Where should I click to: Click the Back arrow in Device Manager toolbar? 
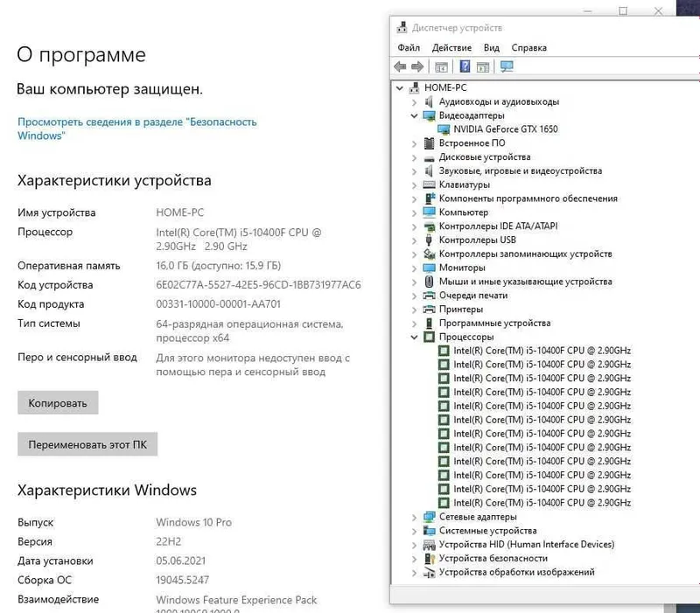click(400, 67)
